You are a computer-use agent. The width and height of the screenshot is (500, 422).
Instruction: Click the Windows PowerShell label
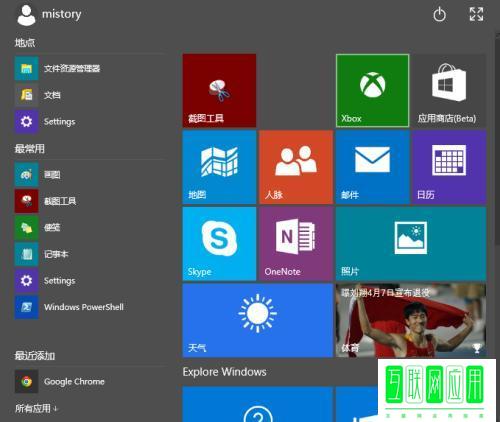click(84, 307)
